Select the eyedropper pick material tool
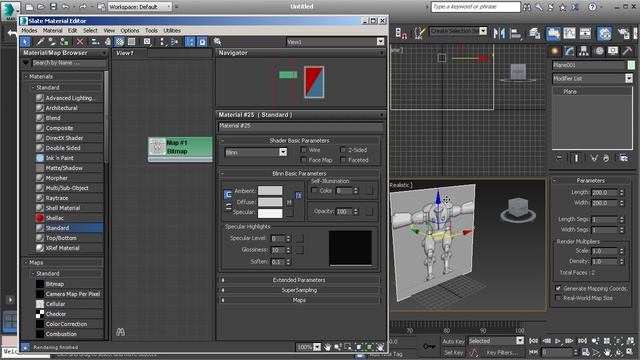The width and height of the screenshot is (640, 360). click(x=40, y=42)
